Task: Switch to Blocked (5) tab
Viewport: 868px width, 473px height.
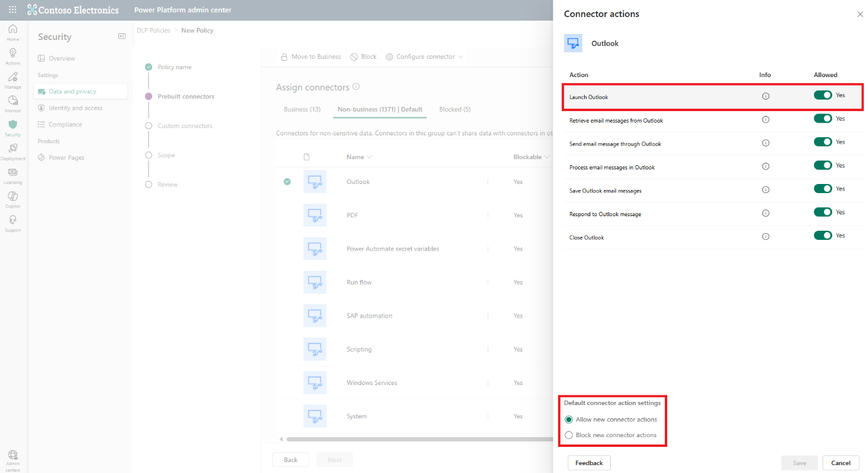Action: (x=455, y=109)
